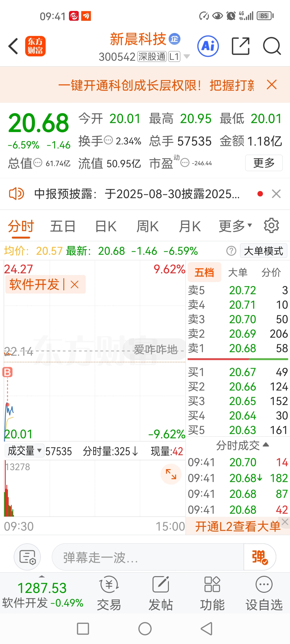290x644 pixels.
Task: Tap the 开通L2查看大单 link
Action: click(x=238, y=526)
